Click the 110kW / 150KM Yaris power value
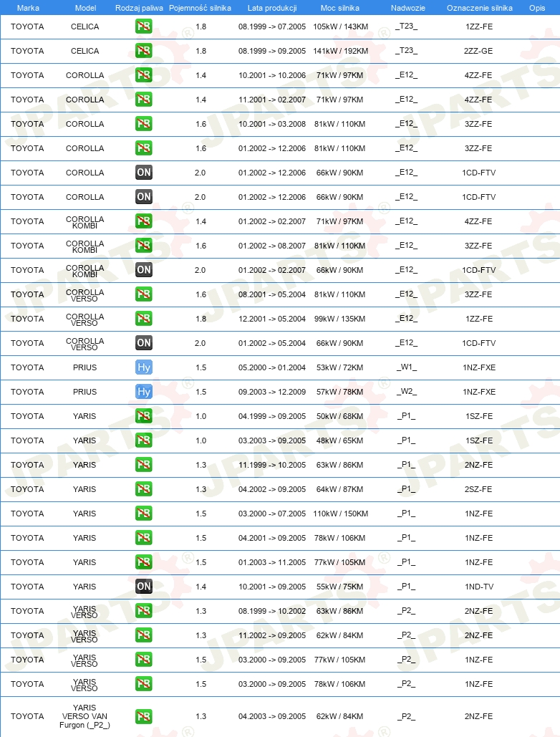This screenshot has width=560, height=737. point(341,514)
